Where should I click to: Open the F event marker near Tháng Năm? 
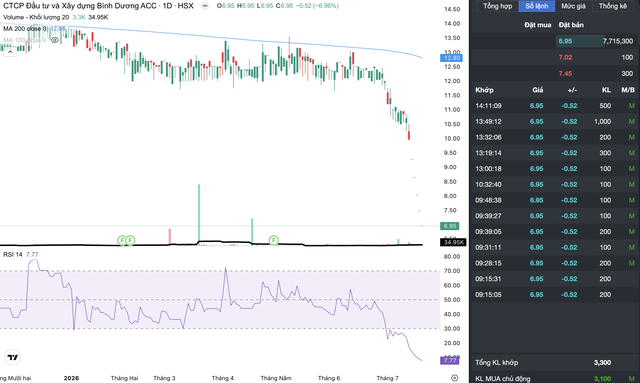tap(273, 240)
